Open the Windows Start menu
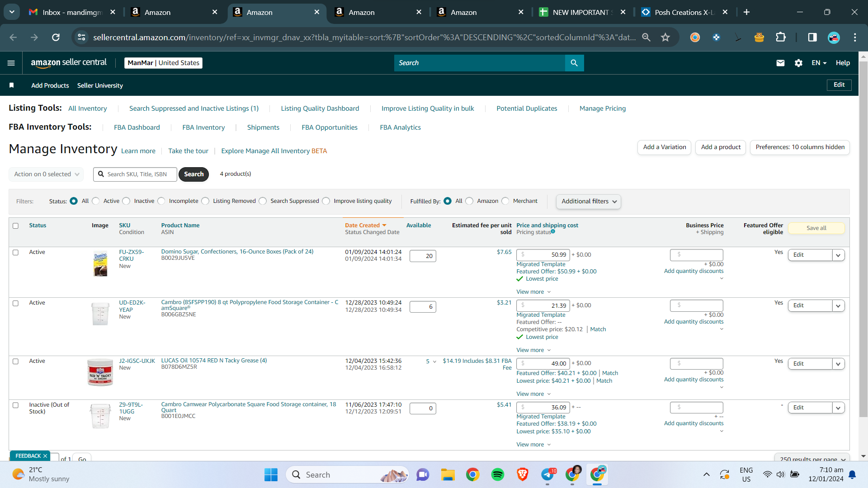 (271, 474)
